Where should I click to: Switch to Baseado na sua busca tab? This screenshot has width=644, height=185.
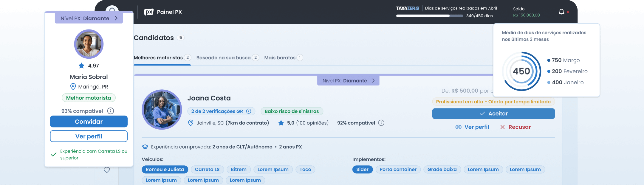(223, 58)
